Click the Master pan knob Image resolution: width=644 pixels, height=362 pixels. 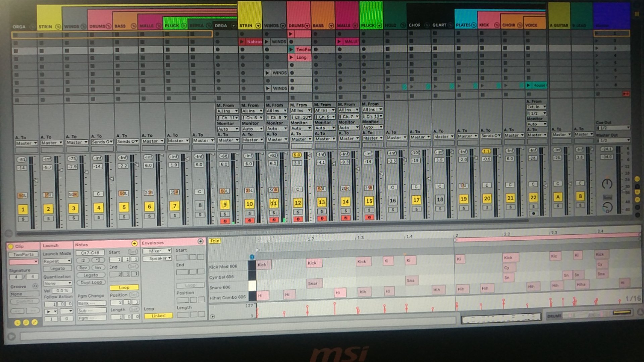pos(607,184)
